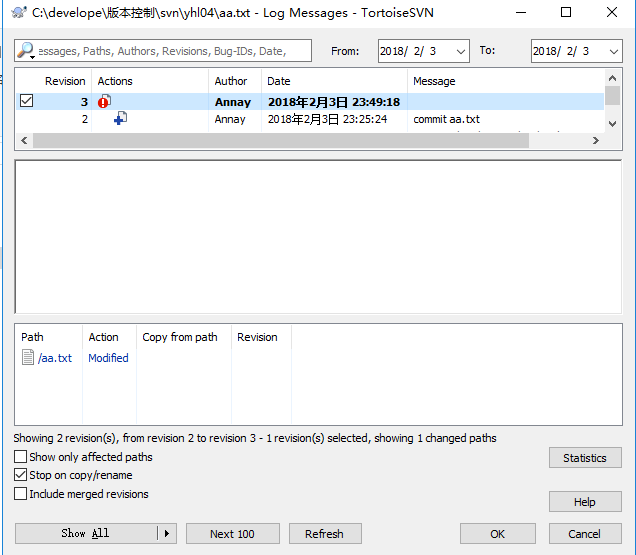Click the revision number 3 cell
636x555 pixels.
84,102
